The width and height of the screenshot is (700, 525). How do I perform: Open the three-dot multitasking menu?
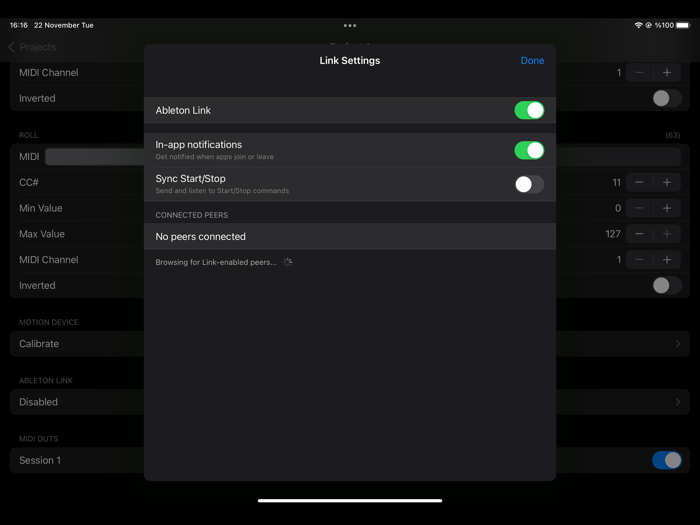(x=350, y=25)
